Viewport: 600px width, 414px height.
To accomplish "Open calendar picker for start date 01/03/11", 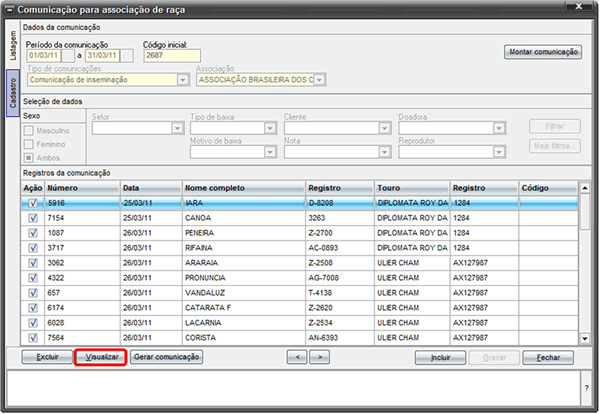I will [68, 56].
